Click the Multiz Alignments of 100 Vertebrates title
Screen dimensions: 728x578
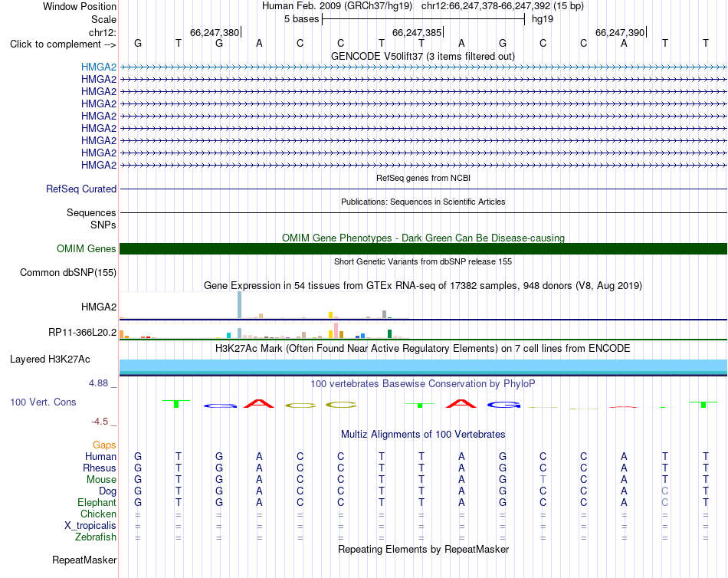point(423,435)
